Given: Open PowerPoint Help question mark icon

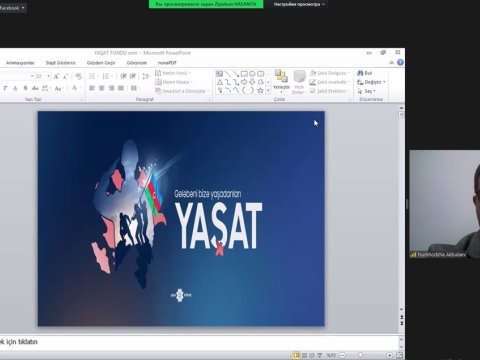Looking at the screenshot, I should [x=400, y=62].
